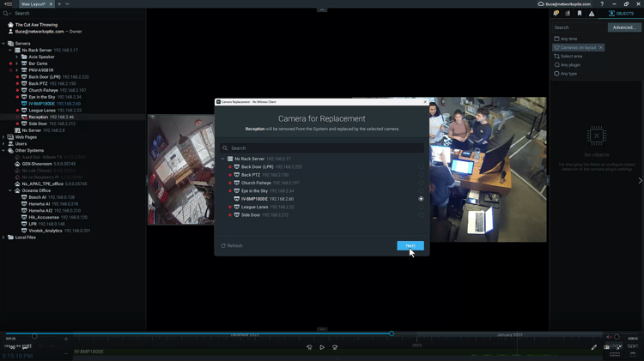Collapse Nx Rack Server in dialog list
This screenshot has width=644, height=361.
[x=223, y=159]
